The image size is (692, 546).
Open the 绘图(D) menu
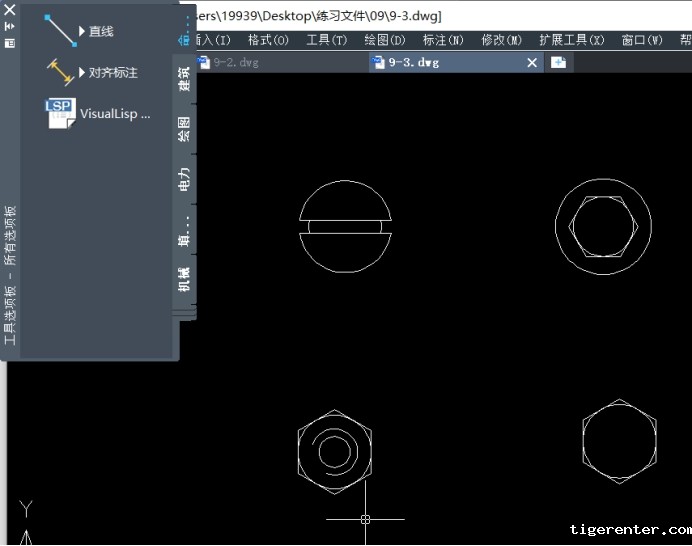point(384,40)
